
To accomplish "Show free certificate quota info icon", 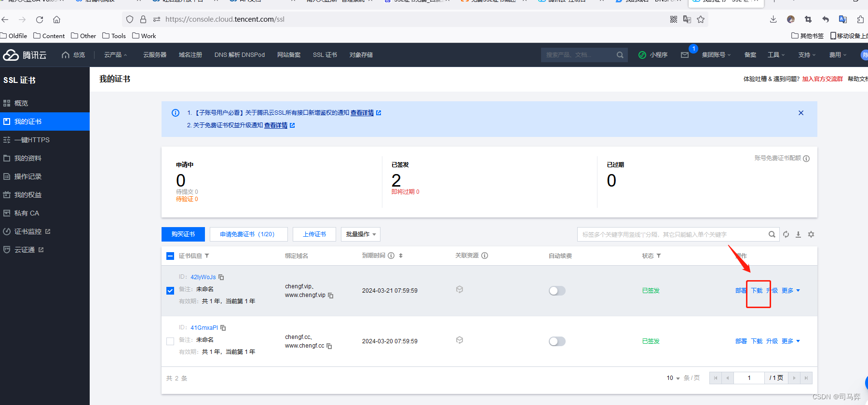I will pyautogui.click(x=806, y=159).
